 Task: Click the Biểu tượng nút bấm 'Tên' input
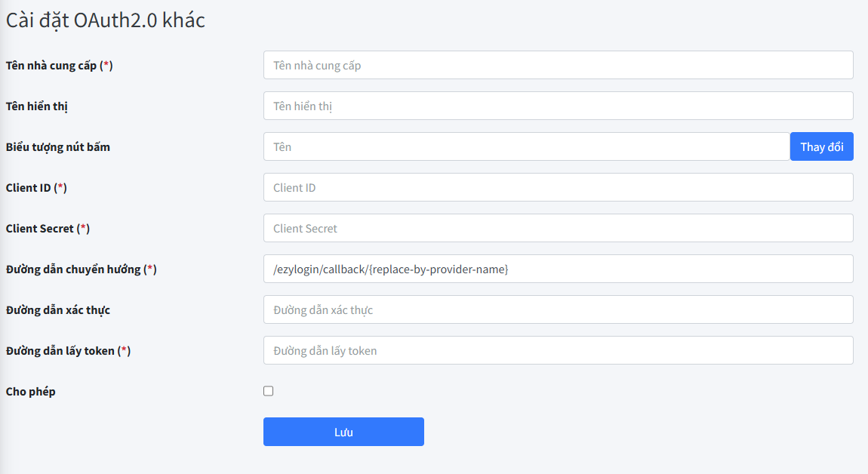pyautogui.click(x=526, y=146)
